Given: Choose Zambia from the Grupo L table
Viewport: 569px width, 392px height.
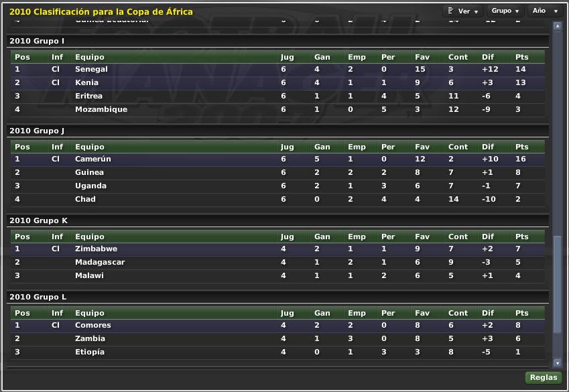Looking at the screenshot, I should (x=90, y=338).
